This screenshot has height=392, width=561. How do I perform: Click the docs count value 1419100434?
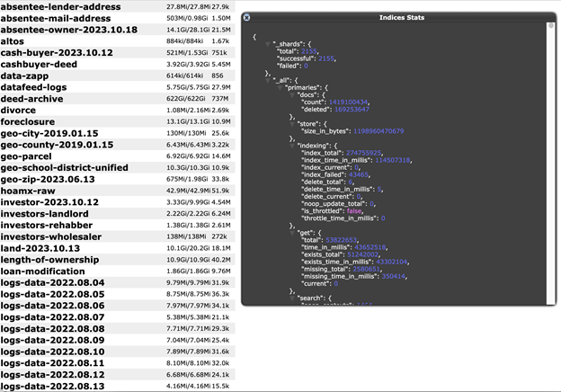(348, 102)
